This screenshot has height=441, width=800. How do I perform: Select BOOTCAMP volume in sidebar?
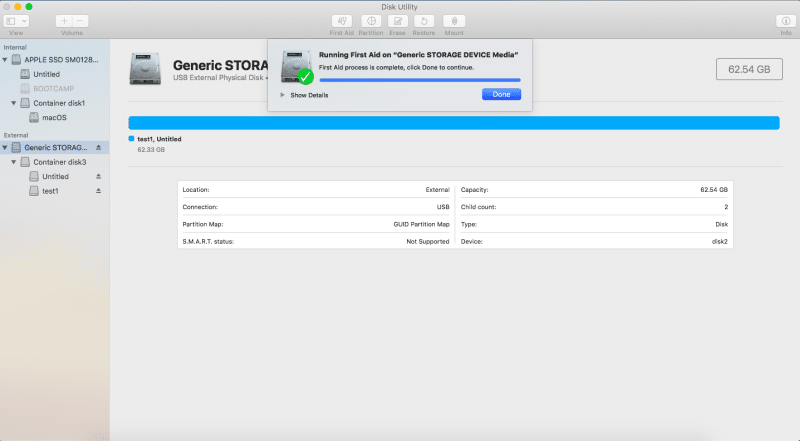pyautogui.click(x=55, y=88)
